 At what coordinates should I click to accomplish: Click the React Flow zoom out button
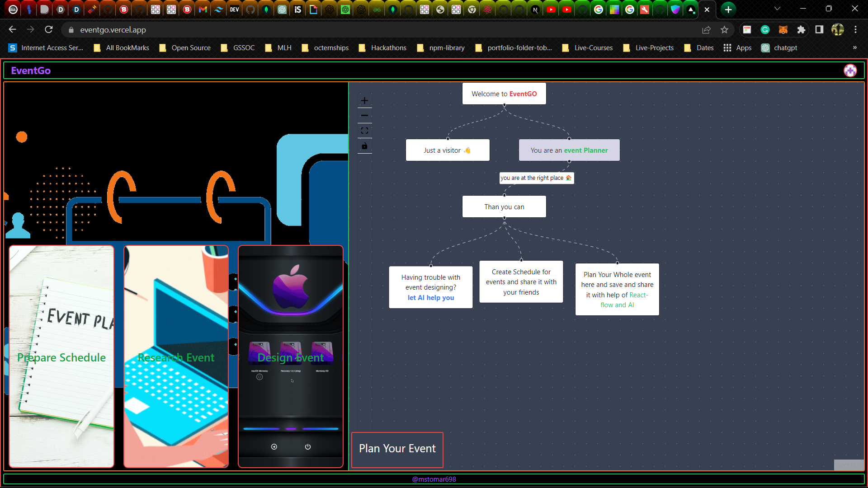tap(364, 116)
